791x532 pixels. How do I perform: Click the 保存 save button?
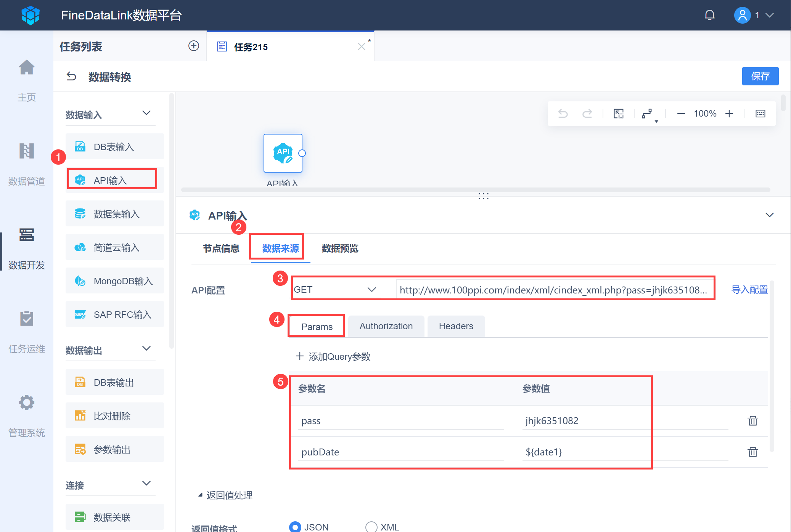click(760, 76)
